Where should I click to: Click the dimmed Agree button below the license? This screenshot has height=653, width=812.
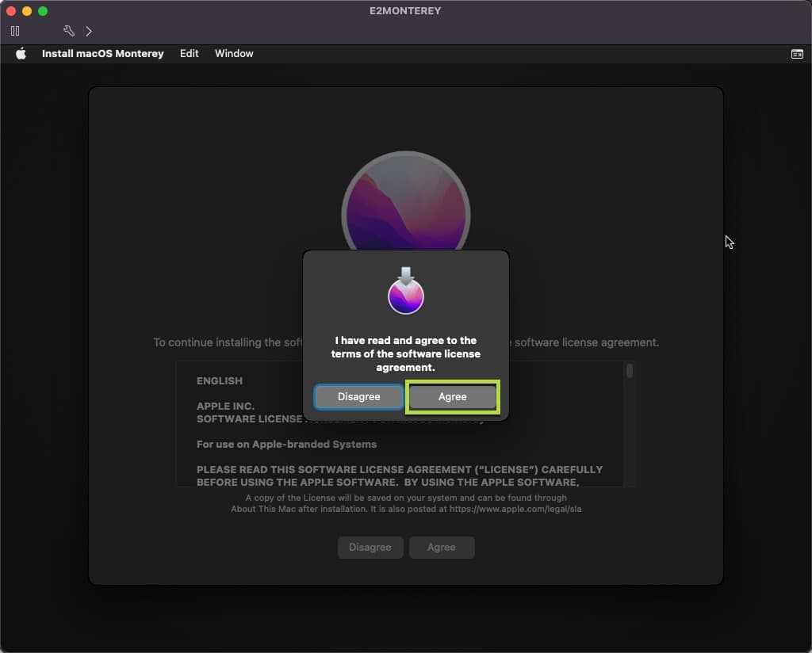[x=442, y=548]
